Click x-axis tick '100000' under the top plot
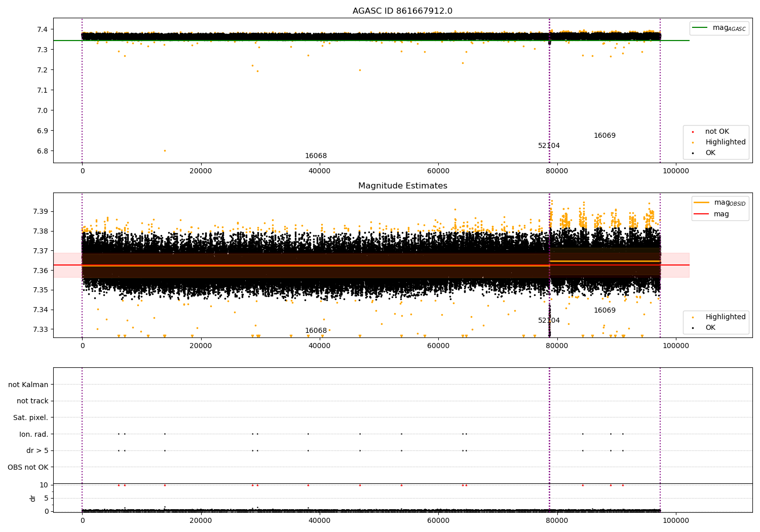This screenshot has width=760, height=532. pos(676,171)
